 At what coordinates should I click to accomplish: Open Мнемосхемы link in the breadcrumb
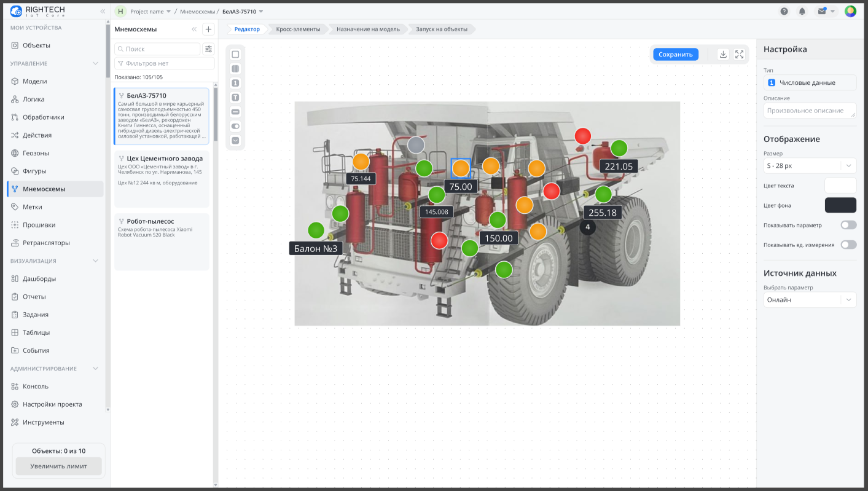click(x=197, y=12)
